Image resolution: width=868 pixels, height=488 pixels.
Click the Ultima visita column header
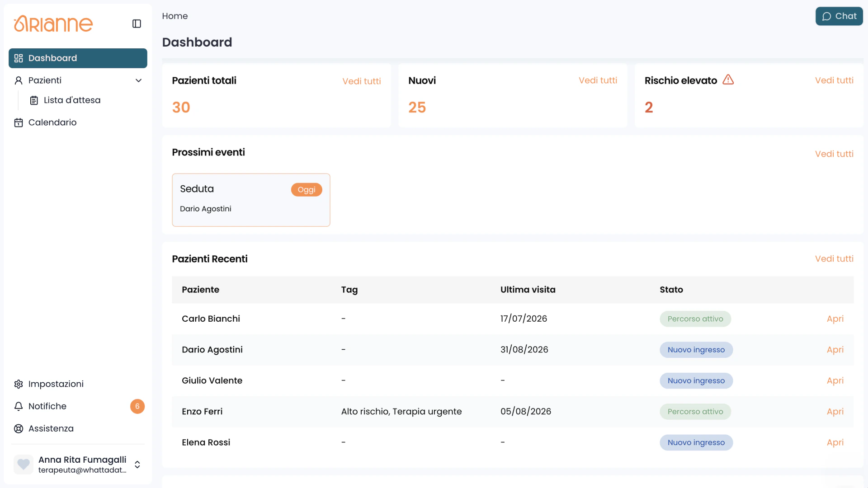pos(528,290)
